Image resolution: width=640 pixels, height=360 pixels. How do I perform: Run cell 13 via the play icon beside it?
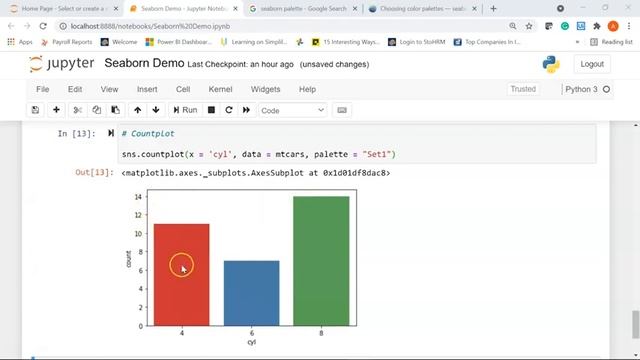tap(111, 133)
